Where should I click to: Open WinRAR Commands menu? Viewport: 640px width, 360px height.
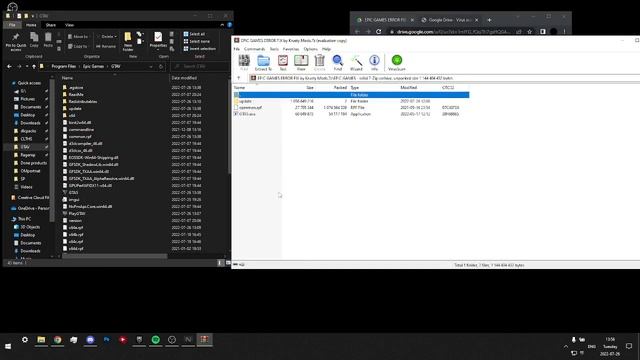[254, 49]
